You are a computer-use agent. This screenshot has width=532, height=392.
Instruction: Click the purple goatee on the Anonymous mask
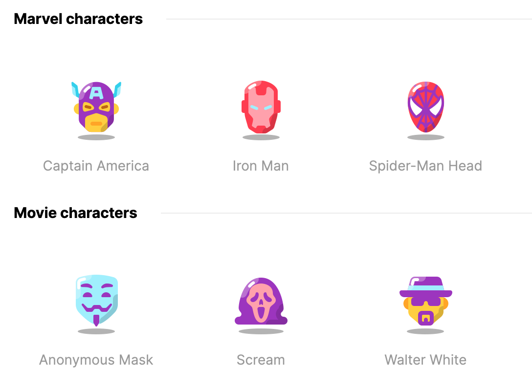96,320
